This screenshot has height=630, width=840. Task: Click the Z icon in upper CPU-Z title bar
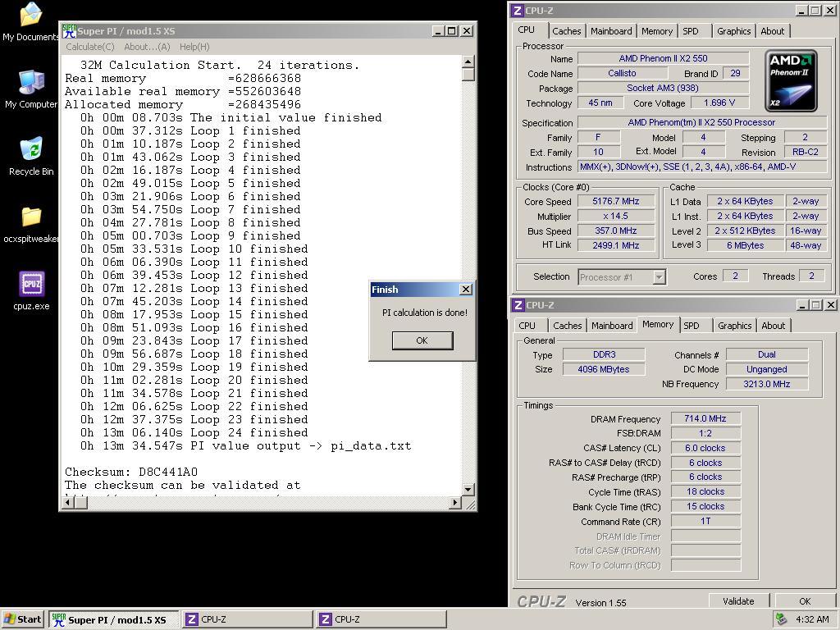(517, 11)
